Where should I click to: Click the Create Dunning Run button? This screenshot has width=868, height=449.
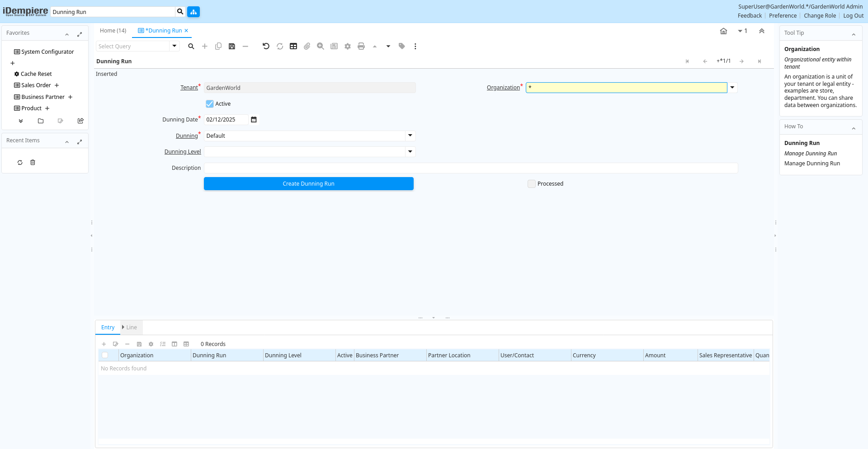pos(308,184)
